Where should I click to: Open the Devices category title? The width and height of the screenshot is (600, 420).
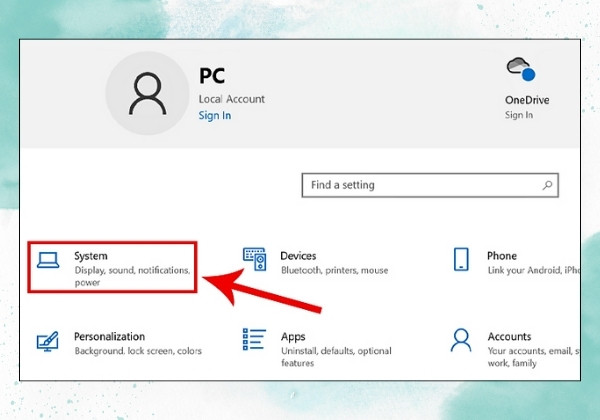[x=298, y=256]
